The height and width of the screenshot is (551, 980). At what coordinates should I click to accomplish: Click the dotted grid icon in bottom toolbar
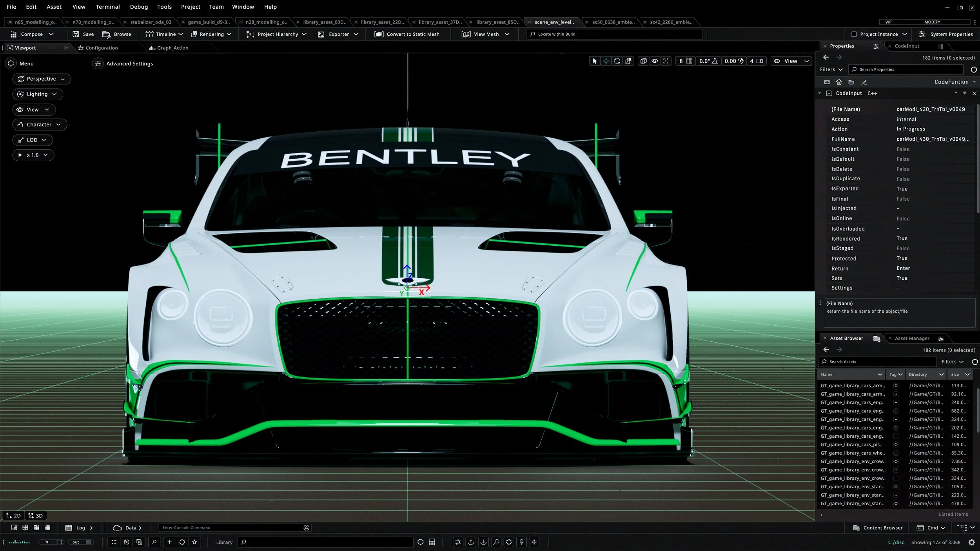click(114, 542)
